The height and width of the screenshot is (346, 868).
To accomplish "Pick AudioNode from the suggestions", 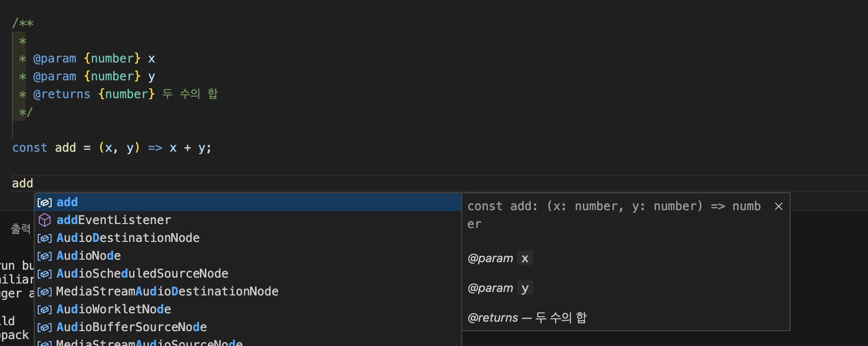I will point(248,256).
